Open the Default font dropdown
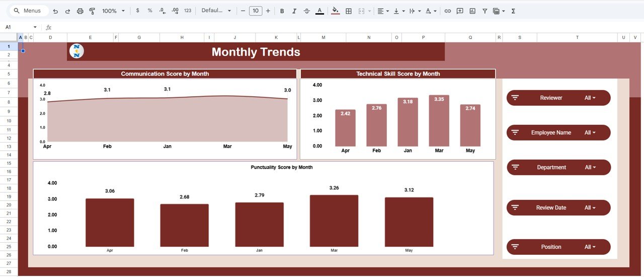 216,11
